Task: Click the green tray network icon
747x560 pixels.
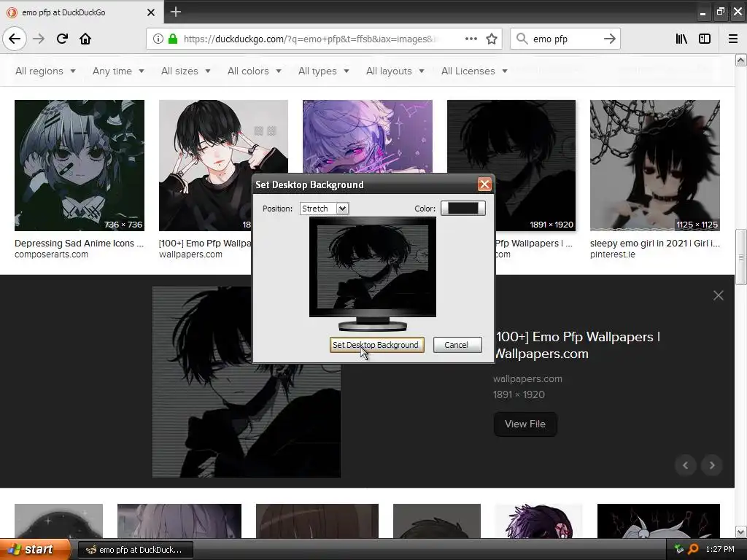Action: tap(679, 549)
